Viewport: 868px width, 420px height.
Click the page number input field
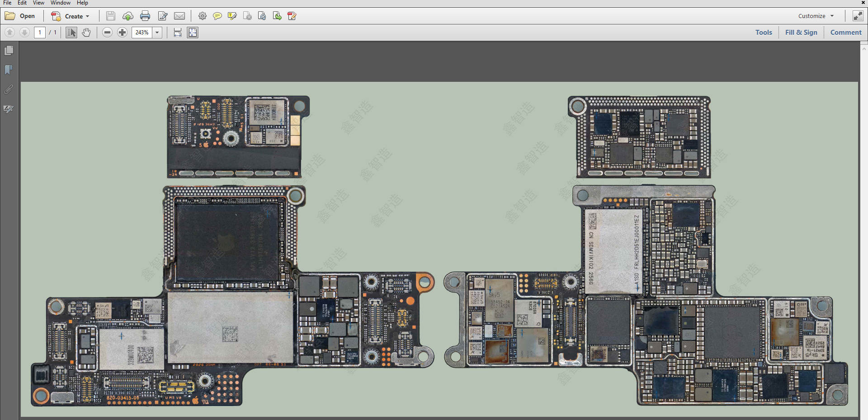point(40,33)
